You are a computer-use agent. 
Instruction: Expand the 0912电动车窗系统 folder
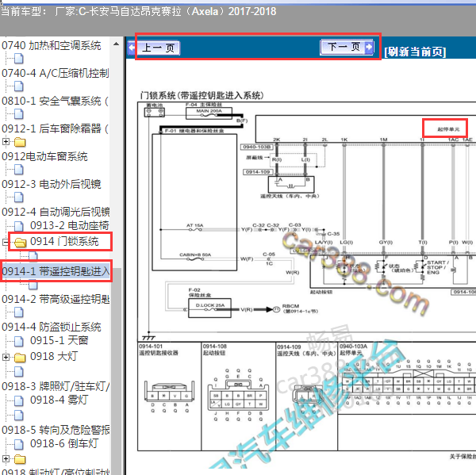pyautogui.click(x=6, y=142)
